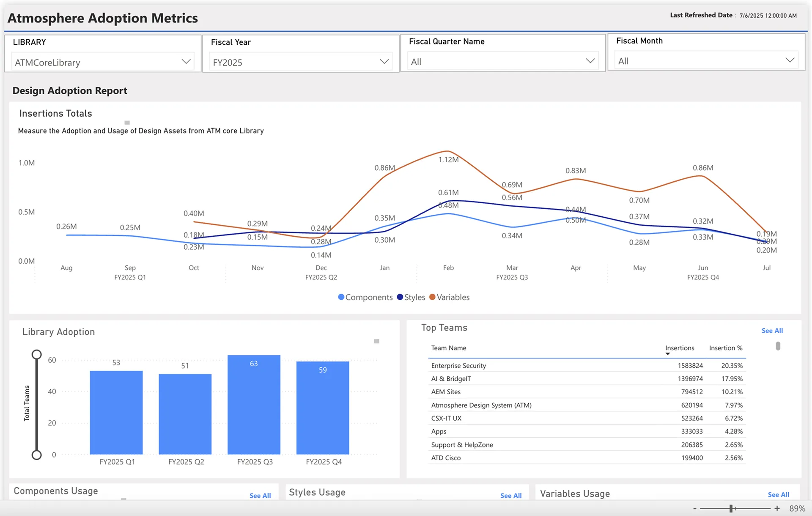Expand the Fiscal Year dropdown
Screen dimensions: 812x516
point(384,62)
